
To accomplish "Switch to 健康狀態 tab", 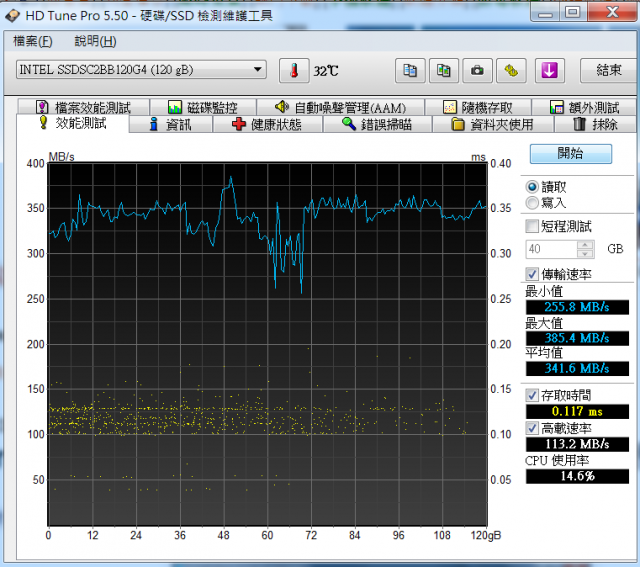I will (x=267, y=124).
